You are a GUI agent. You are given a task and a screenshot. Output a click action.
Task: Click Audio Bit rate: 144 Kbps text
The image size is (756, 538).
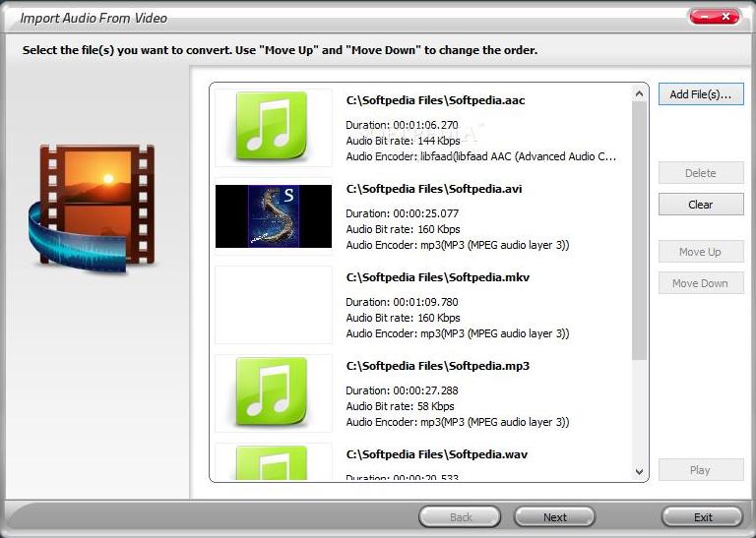[x=403, y=141]
